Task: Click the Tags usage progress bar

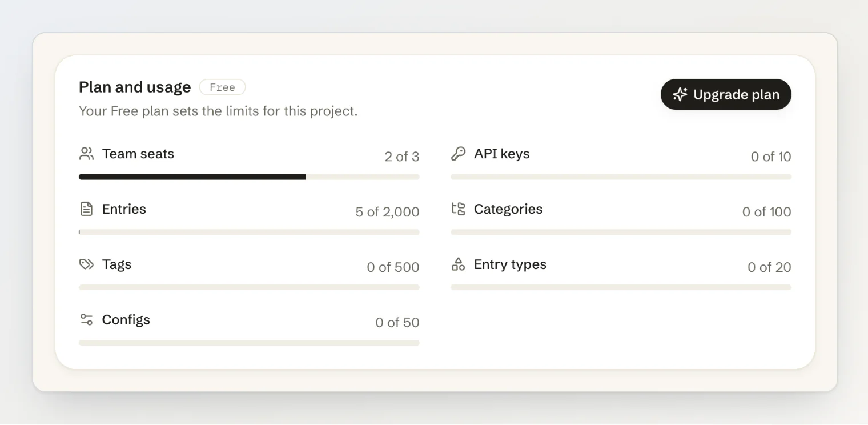Action: (x=249, y=287)
